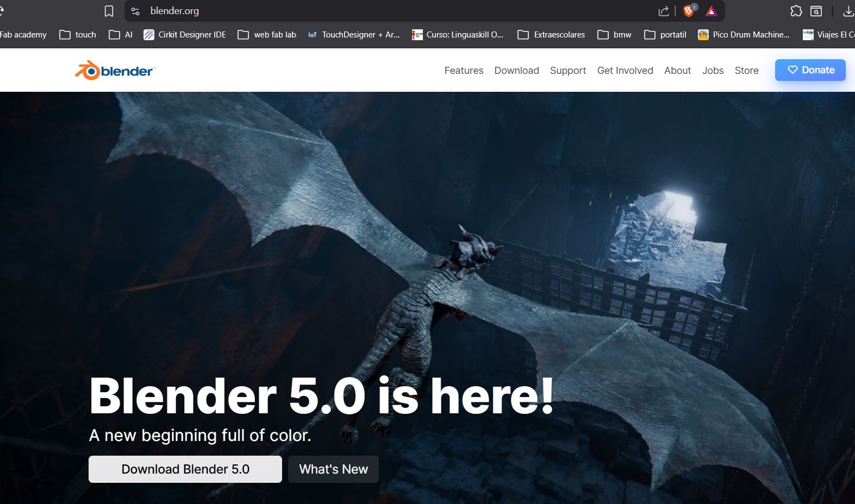Viewport: 855px width, 504px height.
Task: Click the Brave Rewards triangle icon
Action: pos(712,11)
